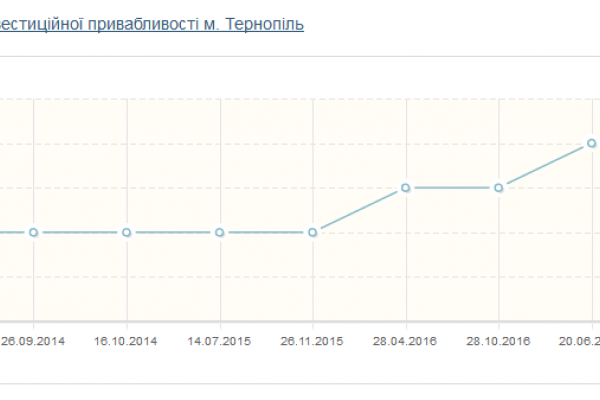The image size is (600, 400).
Task: Click the 28.04.2016 axis date label
Action: pos(405,341)
